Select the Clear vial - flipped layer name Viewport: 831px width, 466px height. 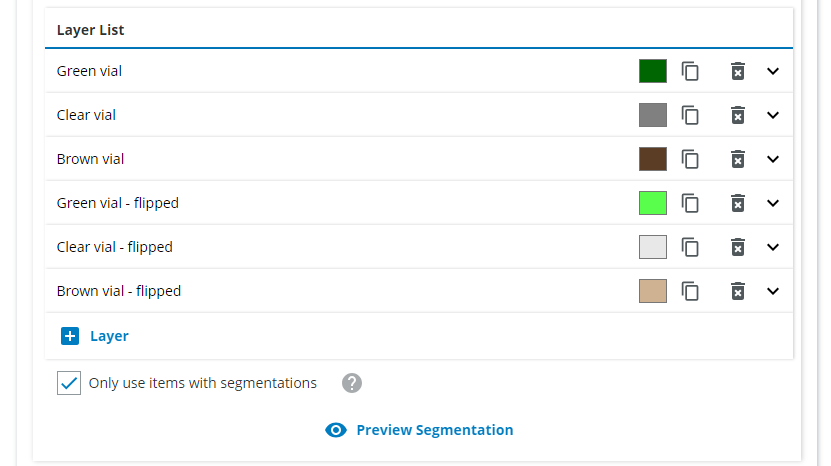point(115,247)
